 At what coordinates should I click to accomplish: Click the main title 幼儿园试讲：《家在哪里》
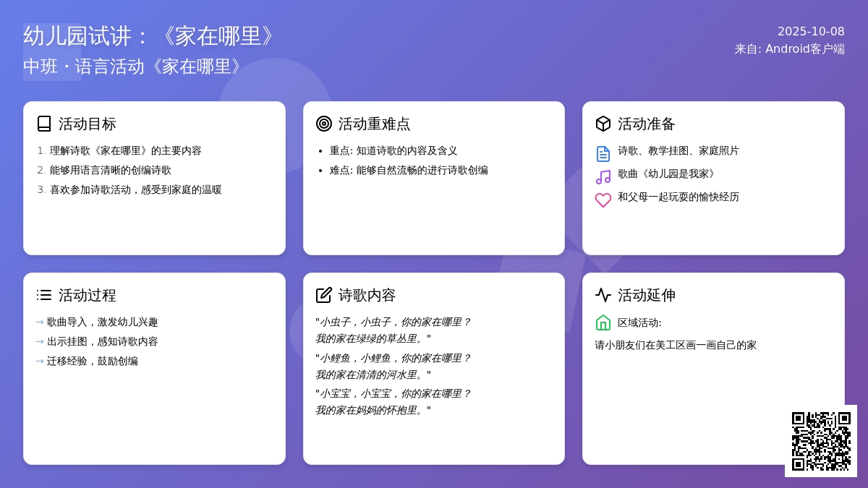(x=150, y=35)
